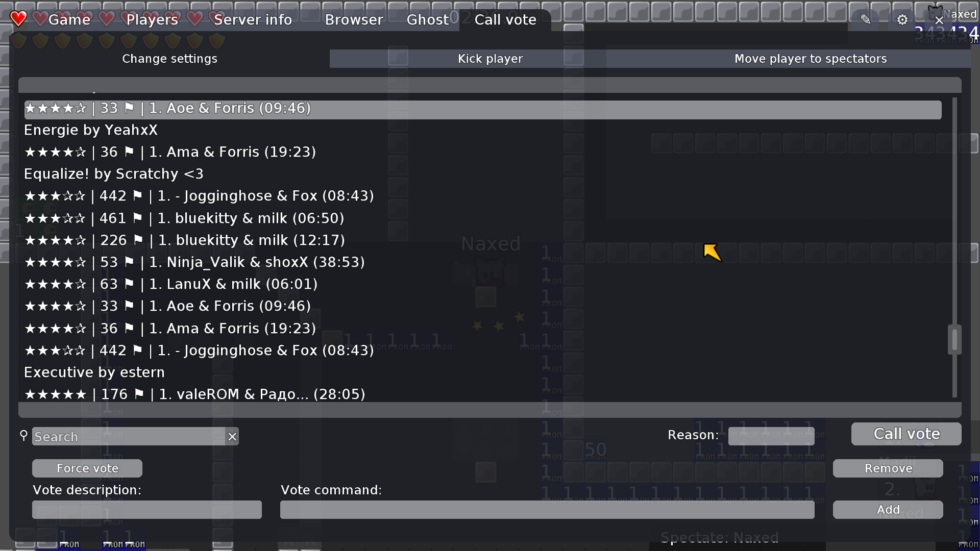Click the flag icon on the Ninja_Valik & shoxX entry
This screenshot has width=980, height=551.
tap(129, 262)
